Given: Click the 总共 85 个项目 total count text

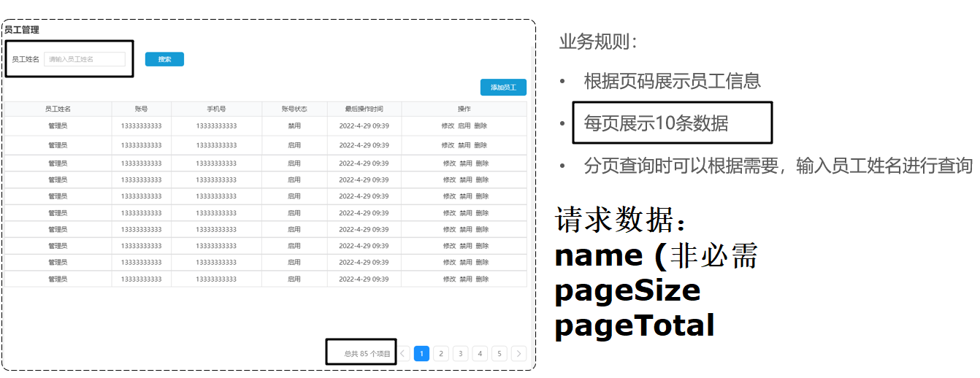Looking at the screenshot, I should (x=367, y=354).
